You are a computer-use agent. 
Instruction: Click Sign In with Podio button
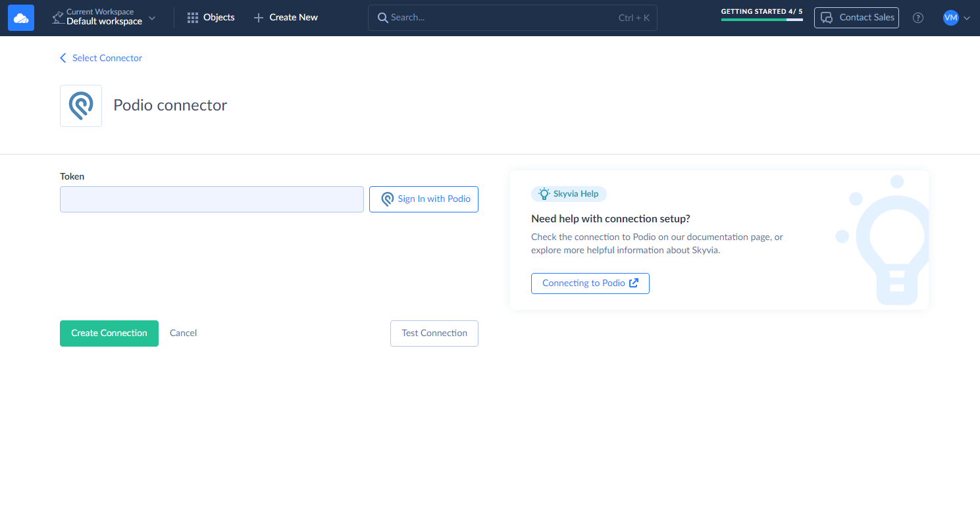(424, 199)
